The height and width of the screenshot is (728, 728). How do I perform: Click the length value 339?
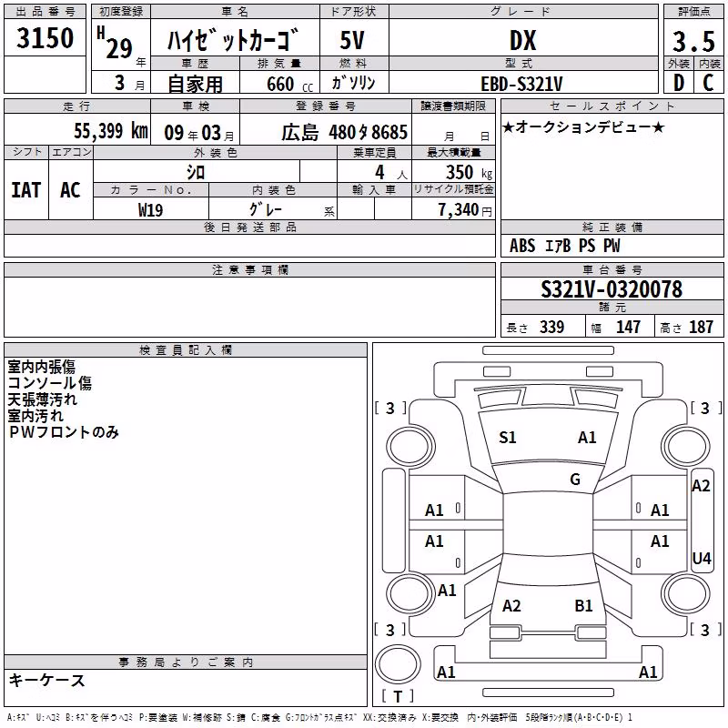tap(551, 327)
